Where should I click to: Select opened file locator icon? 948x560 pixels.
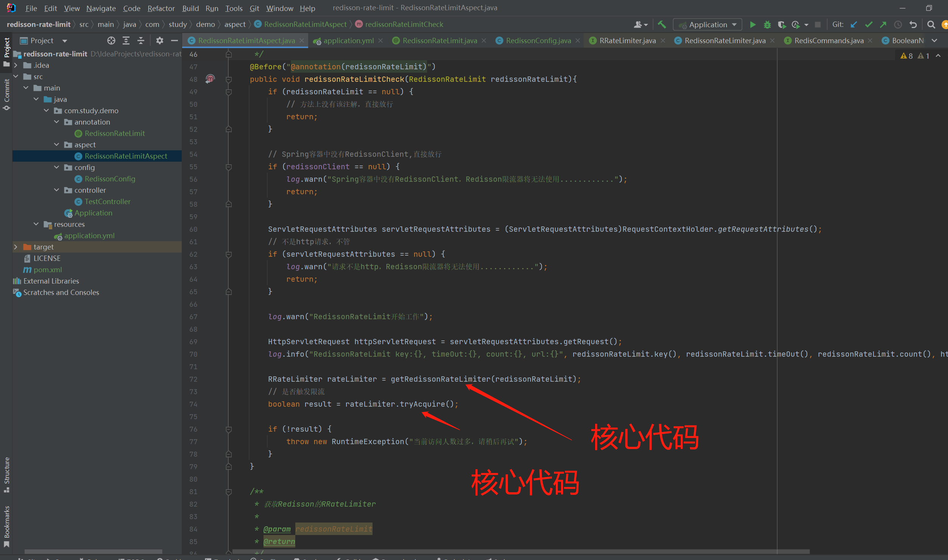pos(111,41)
